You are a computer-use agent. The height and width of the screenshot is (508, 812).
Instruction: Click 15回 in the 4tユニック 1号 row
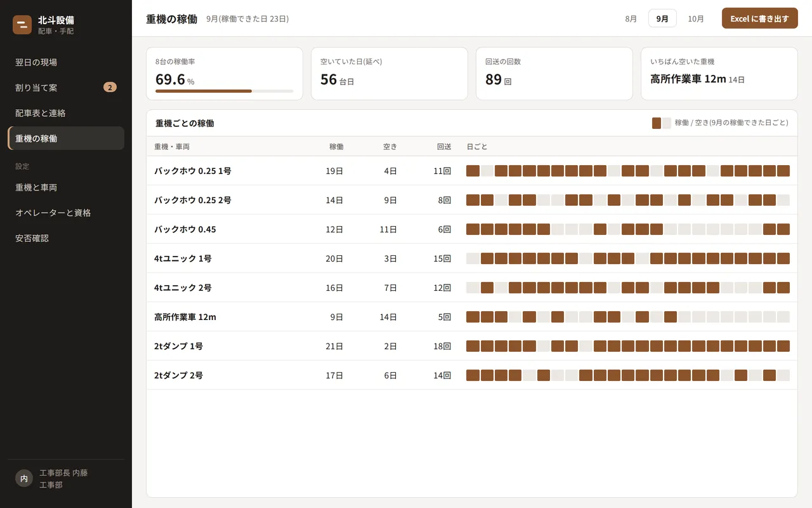(442, 258)
